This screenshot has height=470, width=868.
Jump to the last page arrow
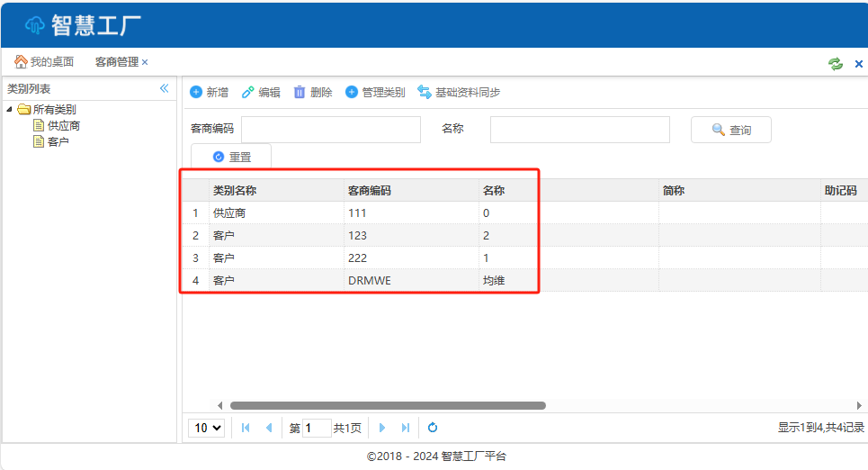[406, 428]
